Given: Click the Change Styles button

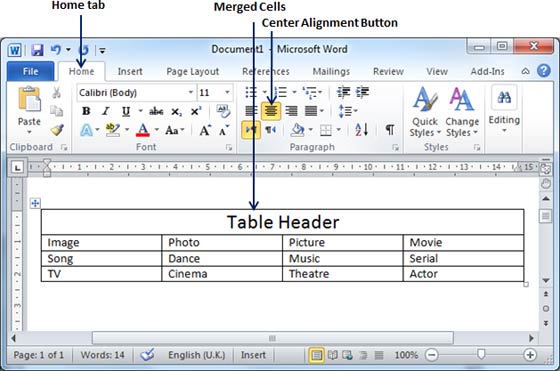Looking at the screenshot, I should [462, 112].
